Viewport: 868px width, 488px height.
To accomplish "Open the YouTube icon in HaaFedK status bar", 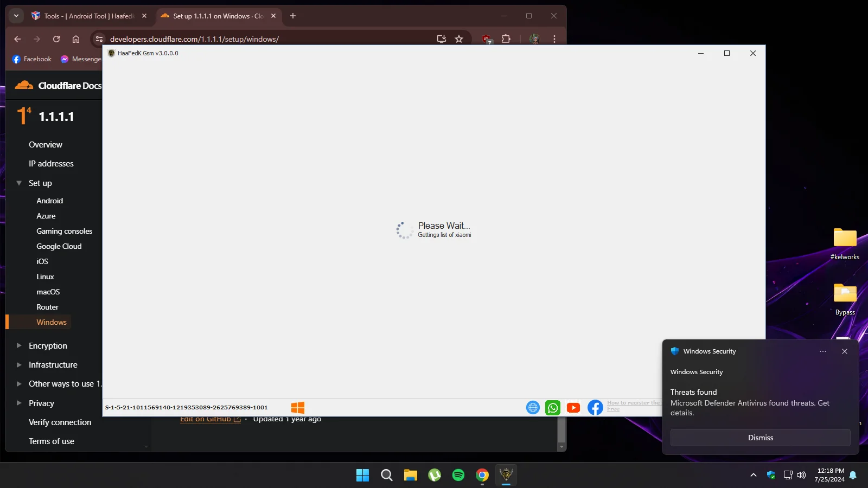I will [x=573, y=408].
